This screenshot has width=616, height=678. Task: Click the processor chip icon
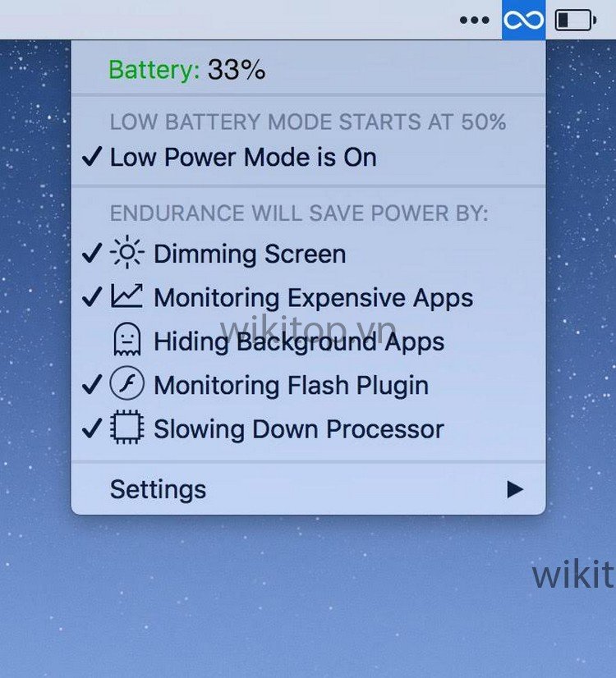point(126,427)
